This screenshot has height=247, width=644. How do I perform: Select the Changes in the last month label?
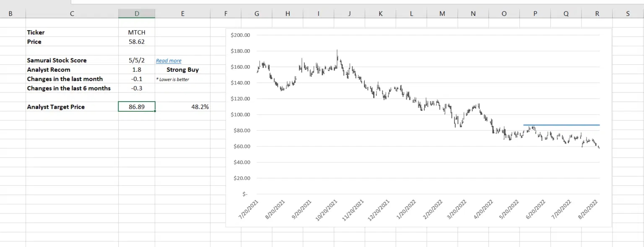click(65, 79)
